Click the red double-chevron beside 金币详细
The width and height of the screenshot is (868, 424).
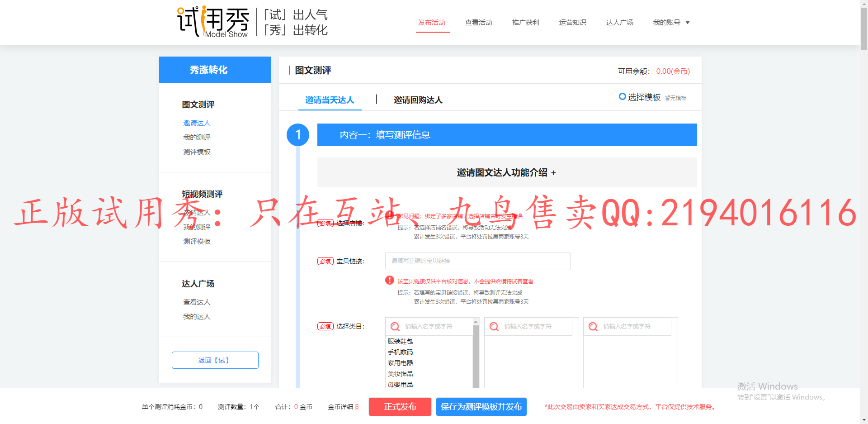357,407
